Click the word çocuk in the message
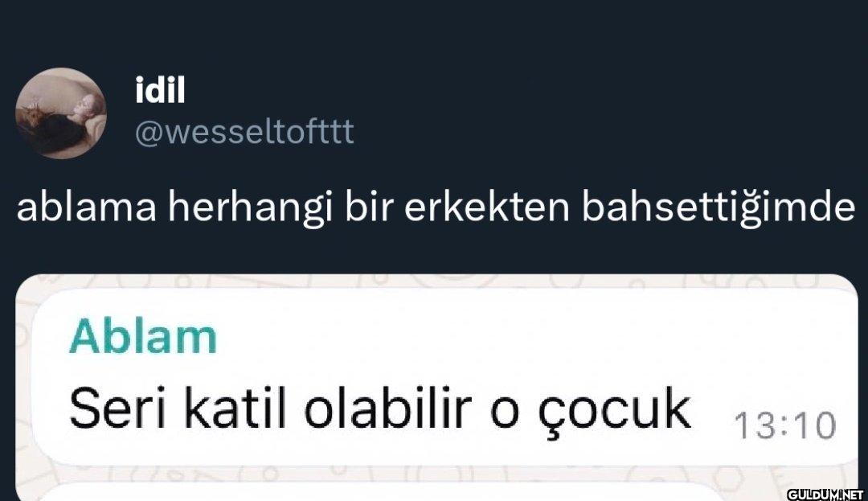Viewport: 868px width, 501px height. tap(615, 413)
